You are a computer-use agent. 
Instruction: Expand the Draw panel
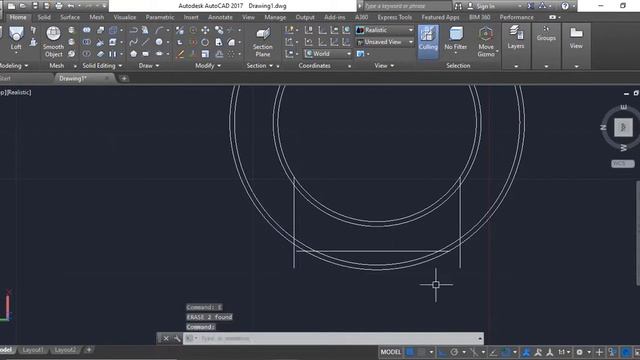click(x=149, y=65)
